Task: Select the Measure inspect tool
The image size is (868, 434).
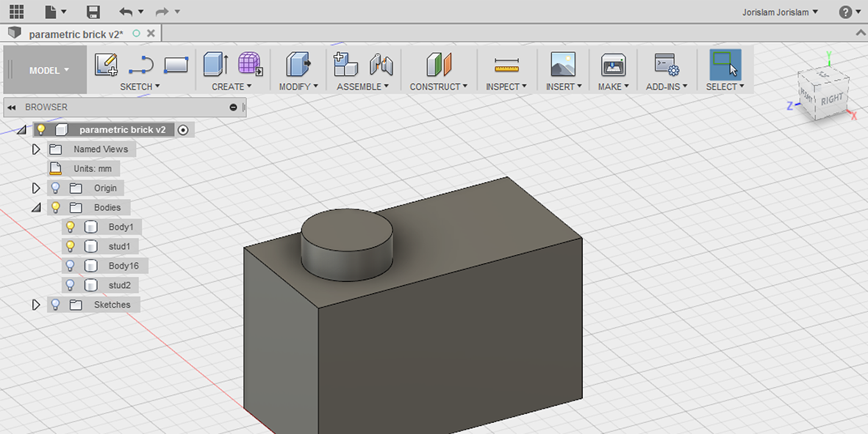Action: pos(506,65)
